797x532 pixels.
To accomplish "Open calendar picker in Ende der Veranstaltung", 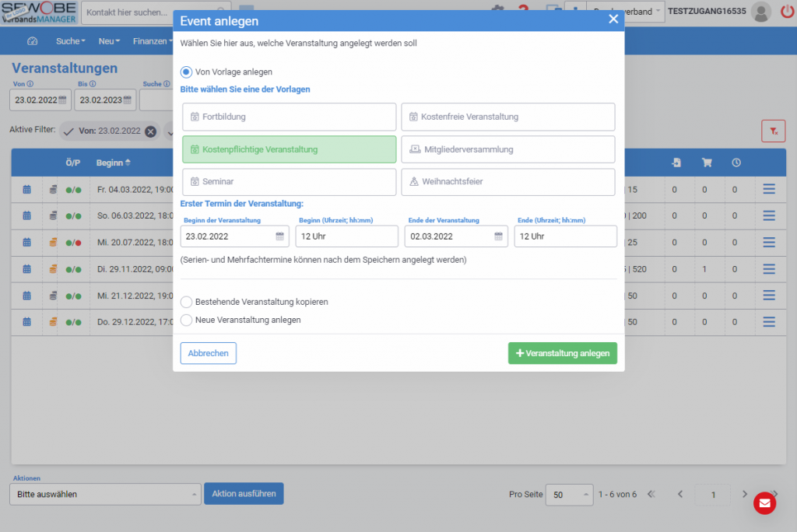I will click(498, 236).
